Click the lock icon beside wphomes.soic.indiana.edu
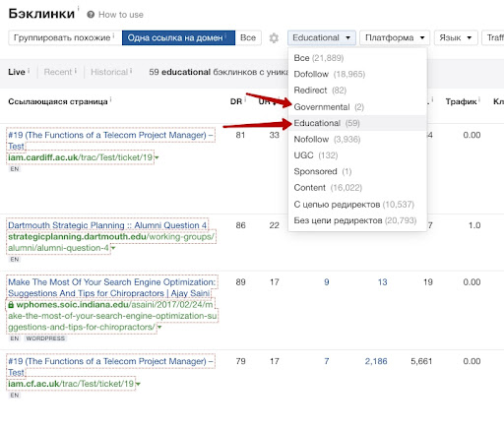This screenshot has height=428, width=504. pyautogui.click(x=11, y=305)
